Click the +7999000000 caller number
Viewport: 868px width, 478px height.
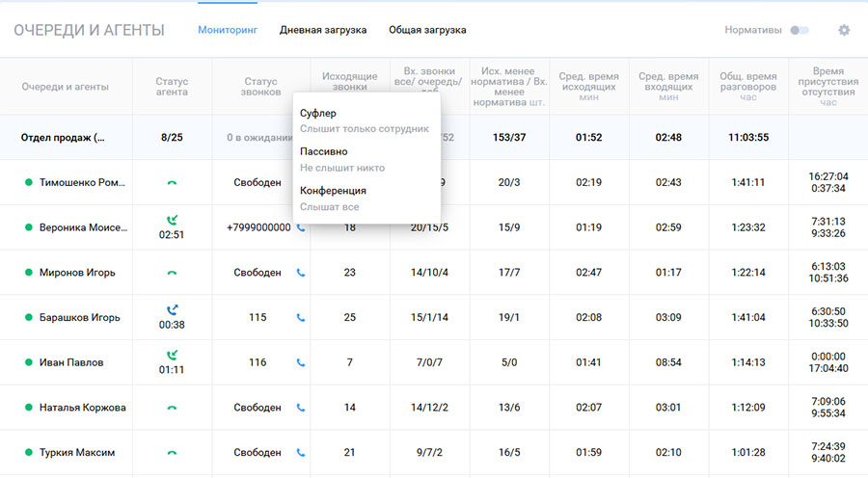point(258,227)
